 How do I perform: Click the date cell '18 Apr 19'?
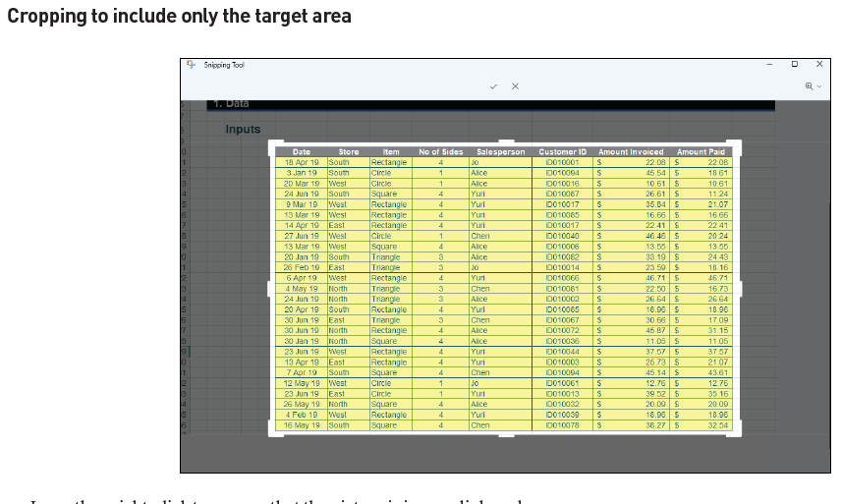click(x=302, y=162)
